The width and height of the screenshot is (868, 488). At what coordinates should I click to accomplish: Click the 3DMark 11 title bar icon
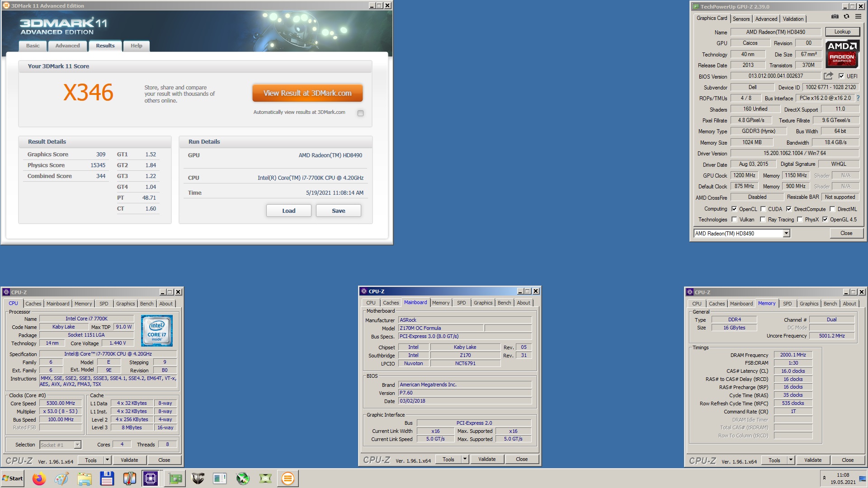(x=6, y=5)
